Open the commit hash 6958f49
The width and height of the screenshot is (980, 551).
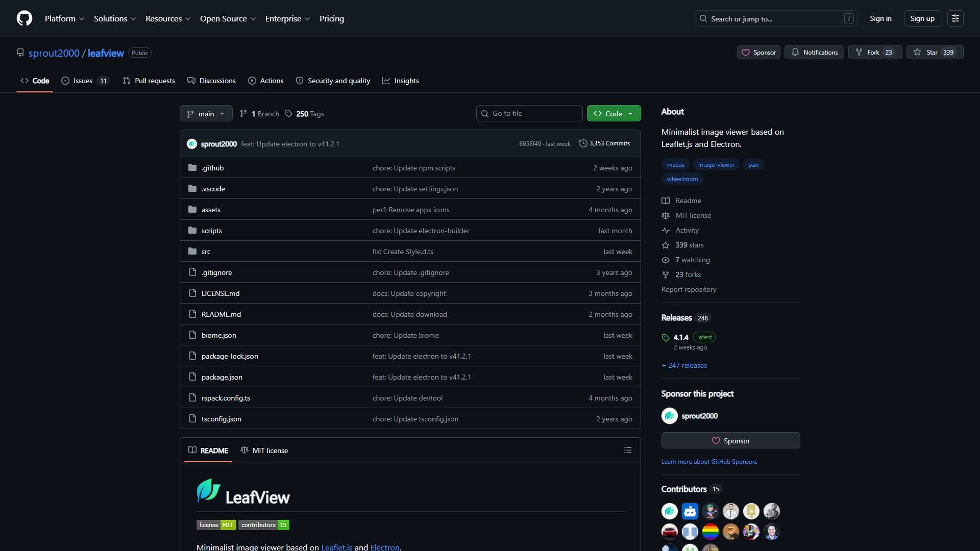pos(530,144)
